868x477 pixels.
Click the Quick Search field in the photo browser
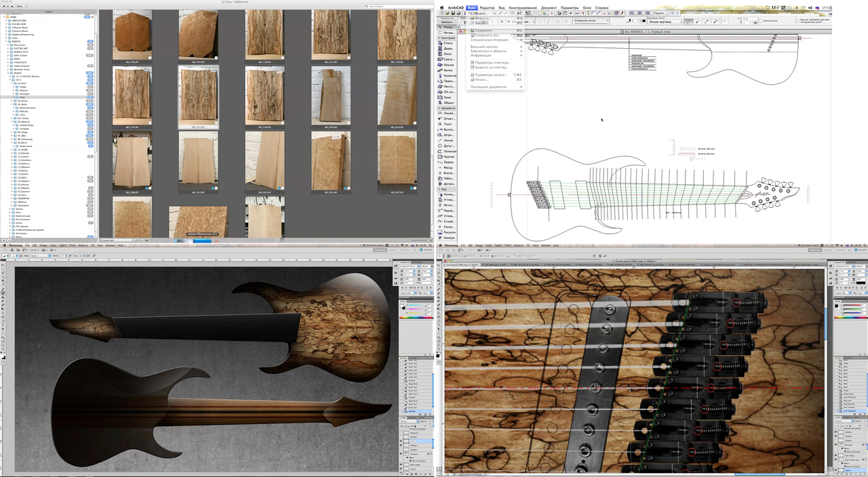399,6
